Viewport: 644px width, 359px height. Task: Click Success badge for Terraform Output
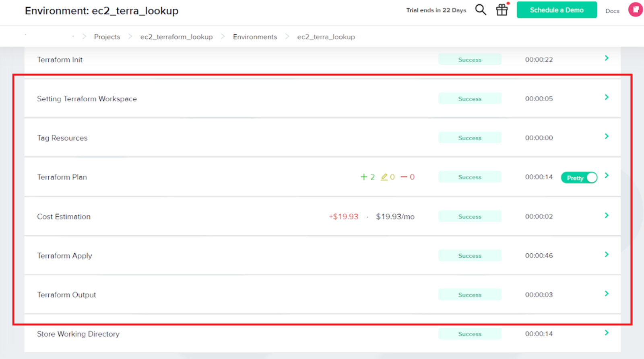point(470,295)
